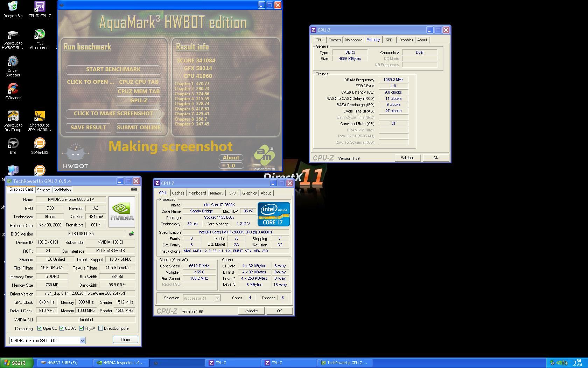Image resolution: width=588 pixels, height=368 pixels.
Task: Click Validate in memory CPU-Z window
Action: pos(407,158)
